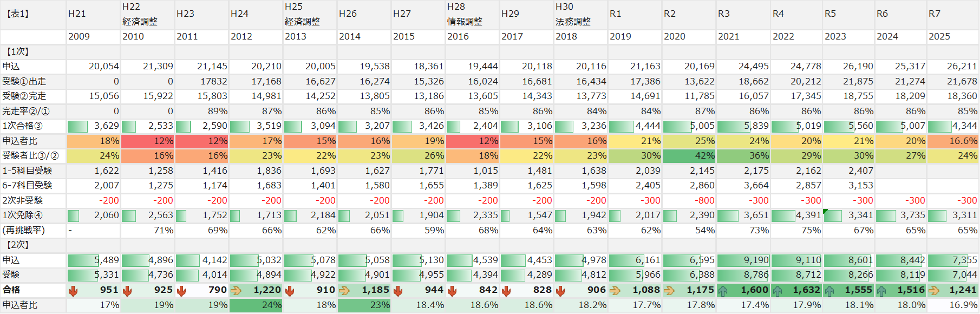
Task: Click the green up arrow beside 1,555
Action: click(x=829, y=291)
